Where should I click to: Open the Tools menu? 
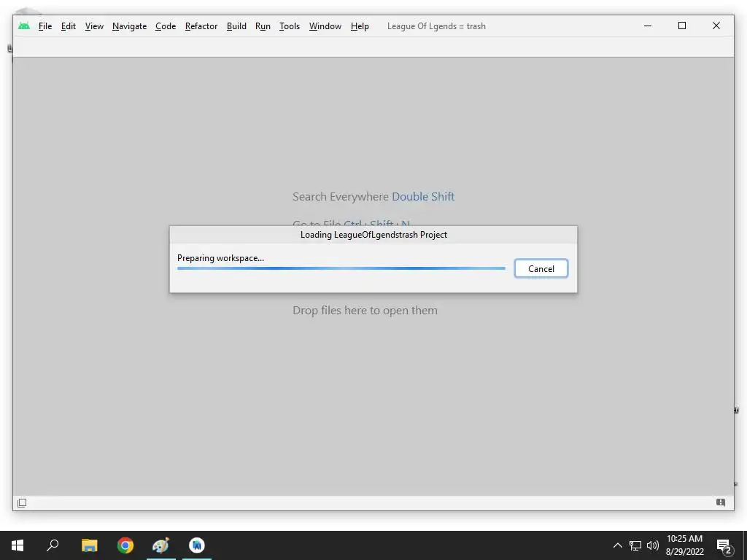point(289,26)
